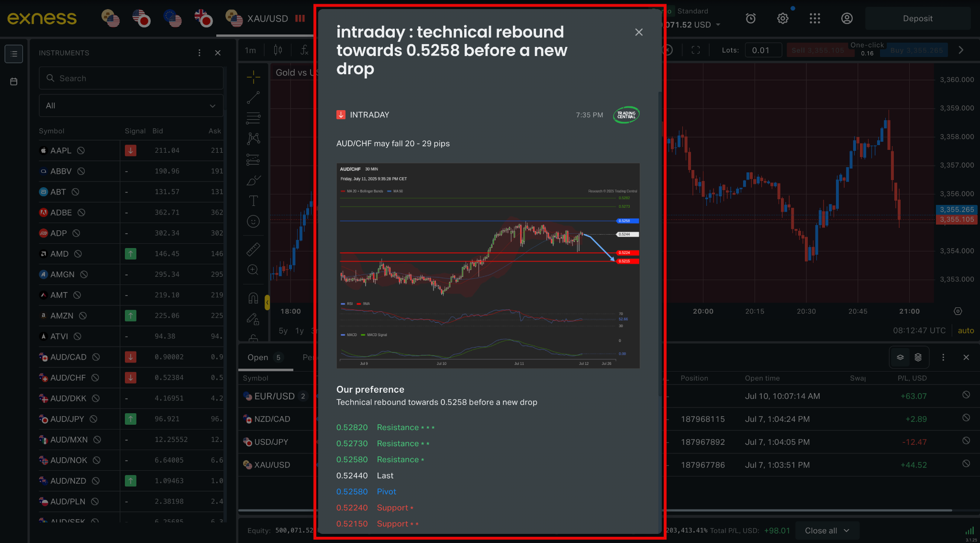Switch to the XAU/USD chart tab
The height and width of the screenshot is (543, 980).
pos(266,19)
